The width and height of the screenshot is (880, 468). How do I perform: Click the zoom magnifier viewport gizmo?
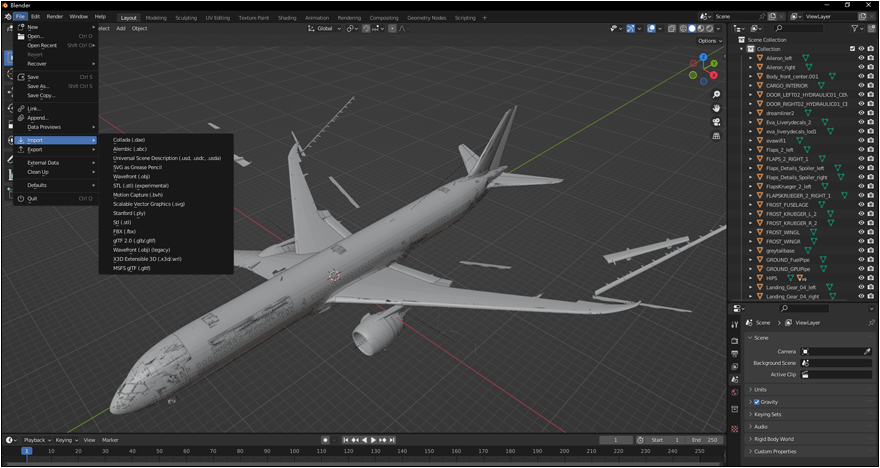pyautogui.click(x=716, y=94)
